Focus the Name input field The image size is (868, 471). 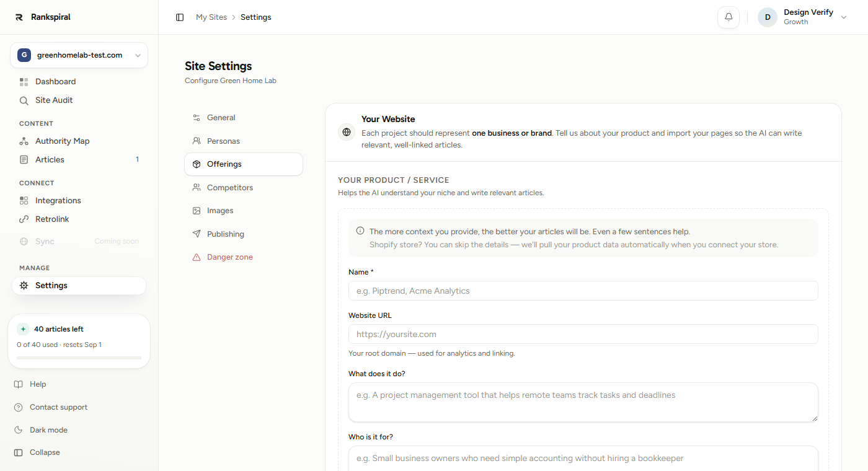(x=583, y=291)
